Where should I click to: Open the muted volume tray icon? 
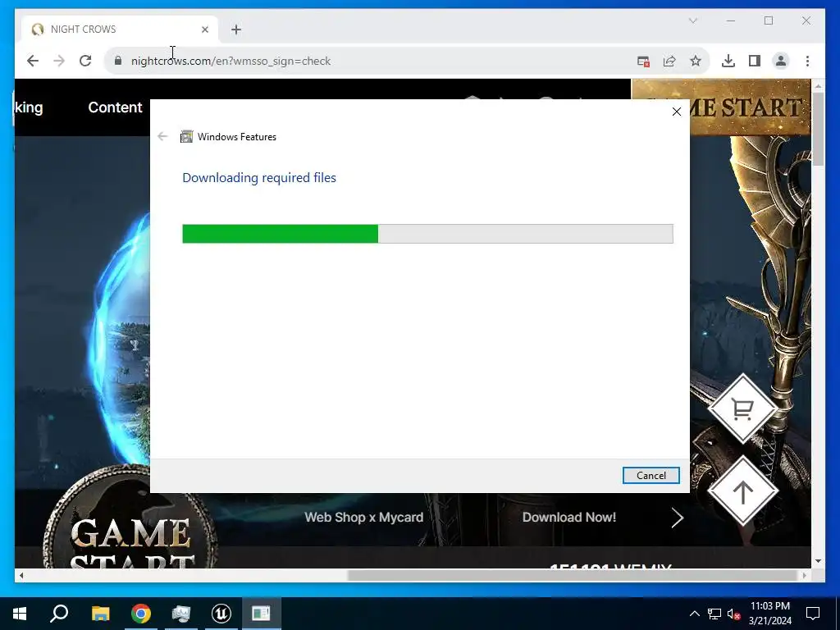pyautogui.click(x=734, y=614)
